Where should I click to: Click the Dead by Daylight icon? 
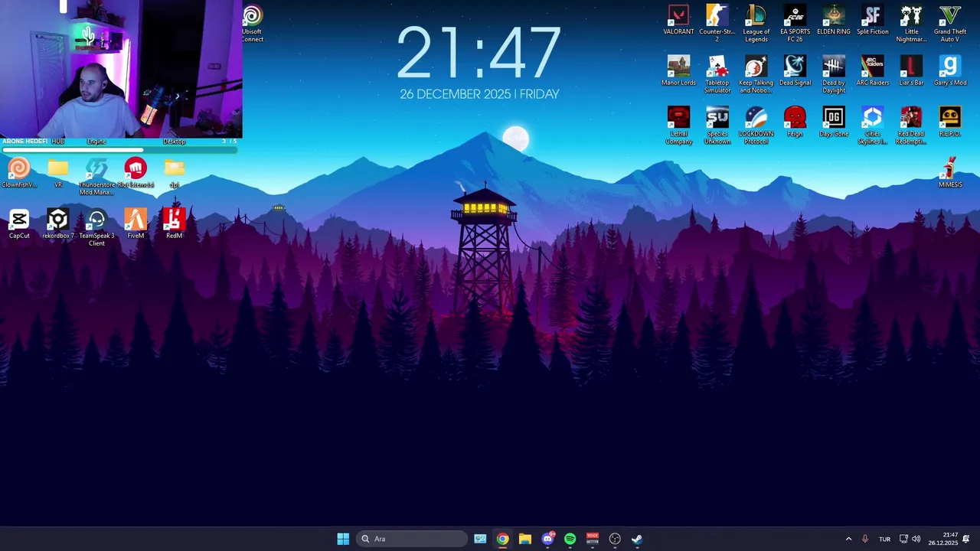[834, 74]
